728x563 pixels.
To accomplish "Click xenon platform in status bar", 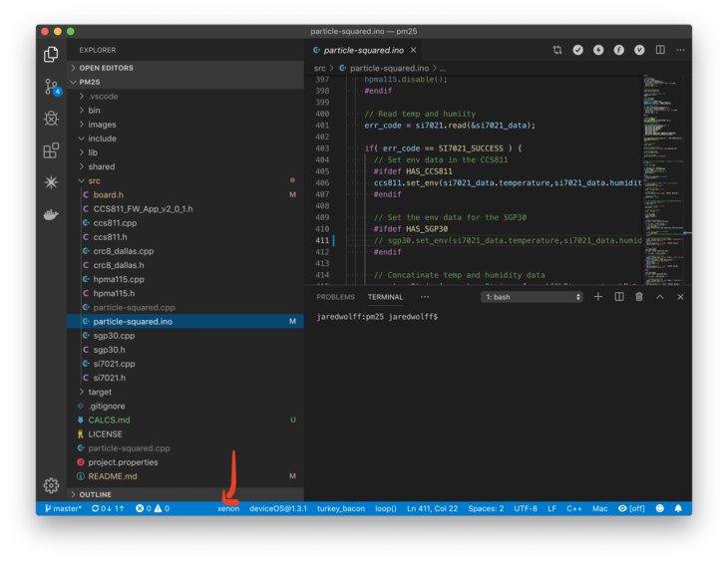I will 228,508.
